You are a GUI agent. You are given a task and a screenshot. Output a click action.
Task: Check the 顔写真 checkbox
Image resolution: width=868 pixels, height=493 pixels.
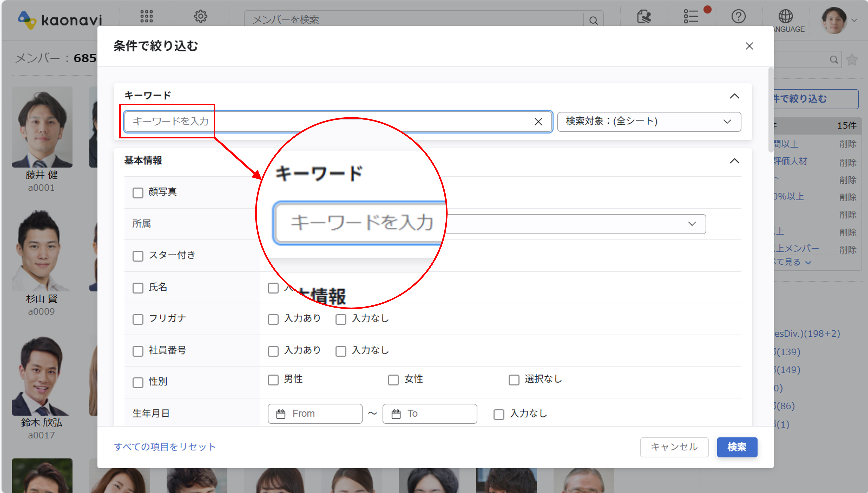[138, 193]
